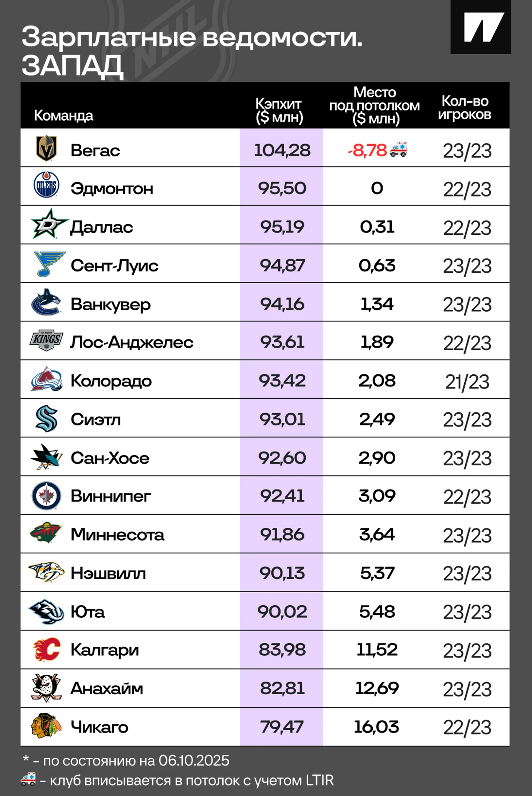Screen dimensions: 532x796
Task: Click the ambulance icon beside -8,78
Action: click(x=399, y=149)
